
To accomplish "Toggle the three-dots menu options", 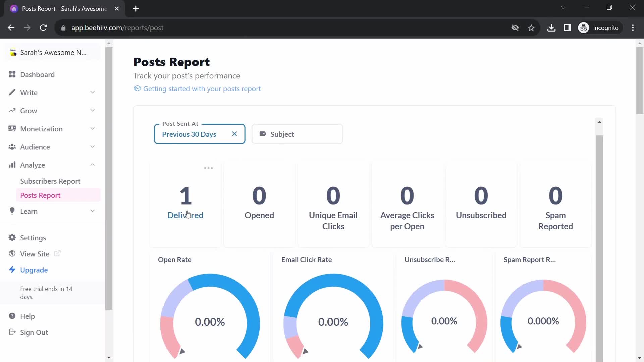I will coord(208,168).
